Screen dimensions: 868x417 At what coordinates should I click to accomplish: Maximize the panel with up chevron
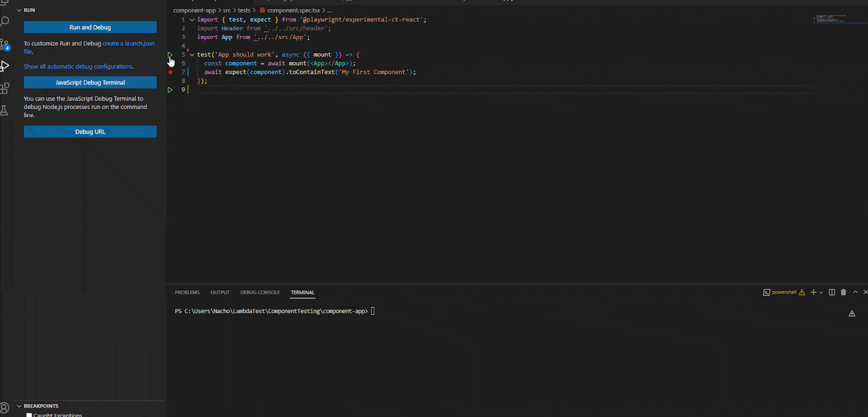[856, 292]
